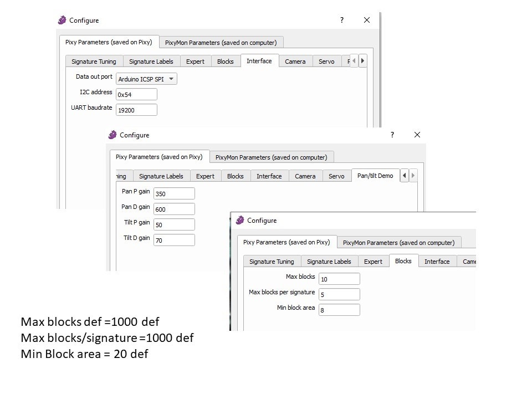
Task: Open Expert tab in bottom Configure window
Action: (x=373, y=262)
